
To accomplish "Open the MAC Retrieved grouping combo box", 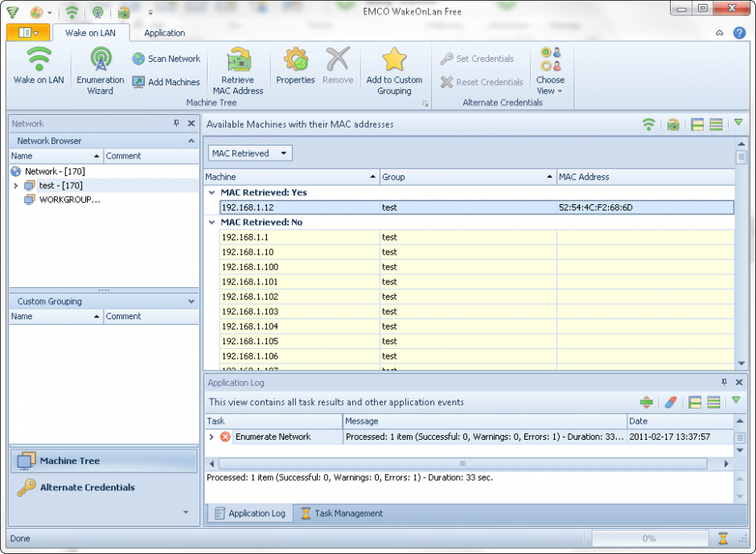I will click(x=250, y=154).
